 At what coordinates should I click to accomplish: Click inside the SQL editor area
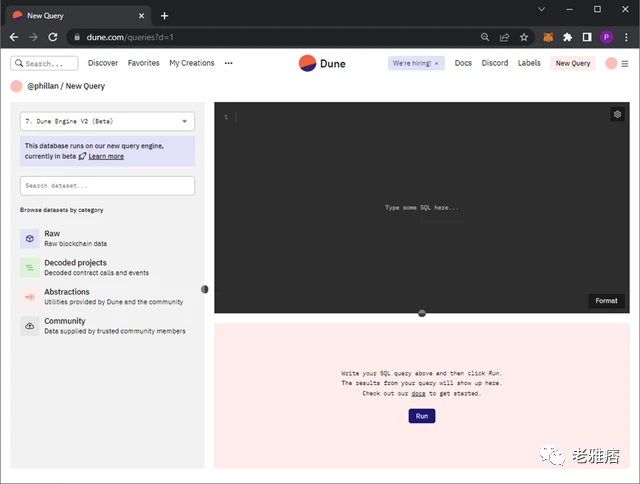coord(422,207)
